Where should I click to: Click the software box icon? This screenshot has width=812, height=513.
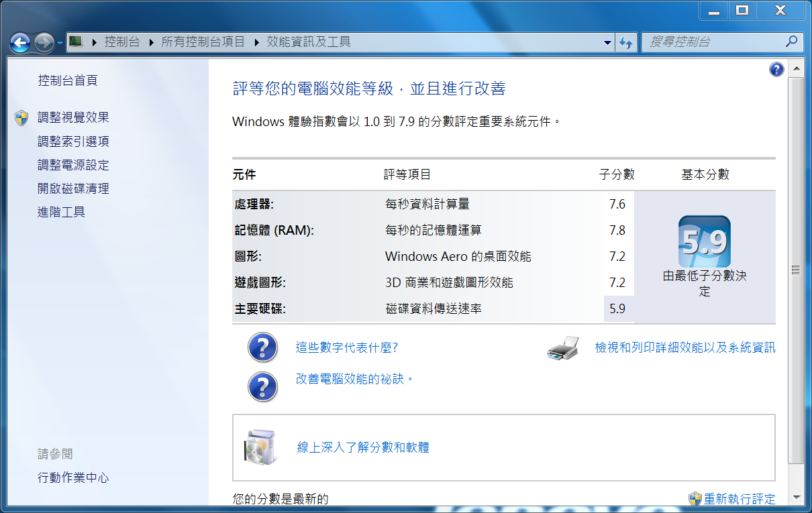point(260,447)
